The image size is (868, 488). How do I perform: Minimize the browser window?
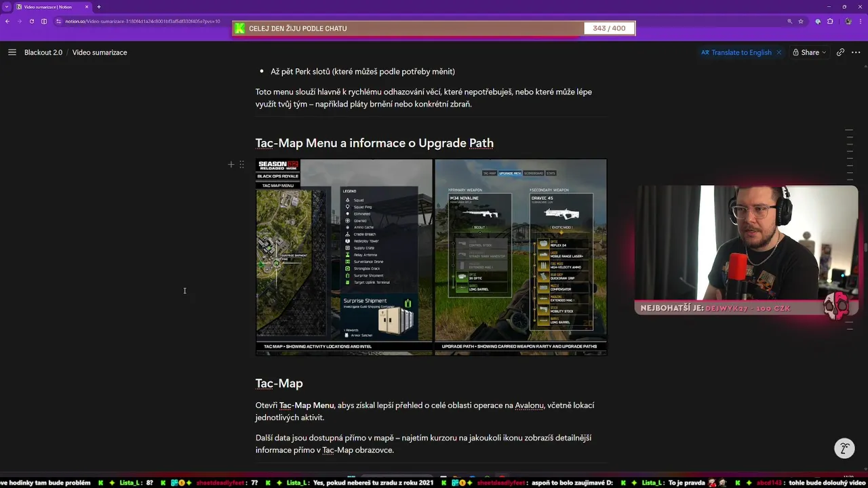(x=827, y=7)
